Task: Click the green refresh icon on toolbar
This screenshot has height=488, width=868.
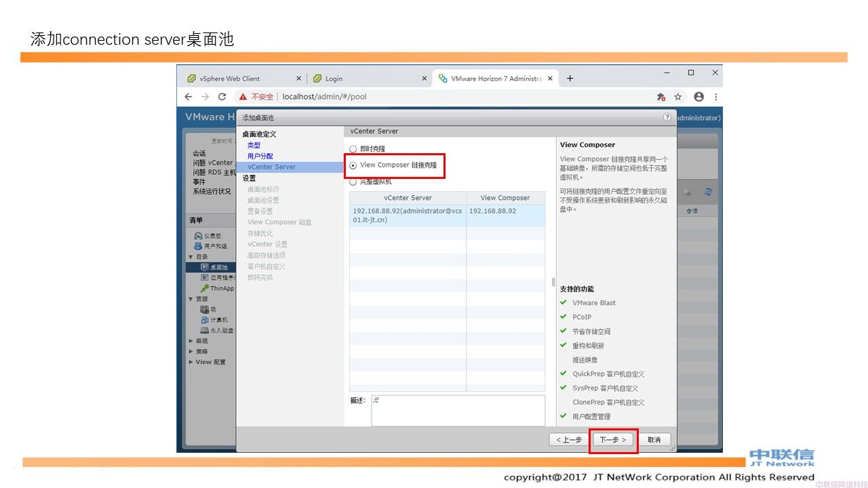Action: (x=708, y=192)
